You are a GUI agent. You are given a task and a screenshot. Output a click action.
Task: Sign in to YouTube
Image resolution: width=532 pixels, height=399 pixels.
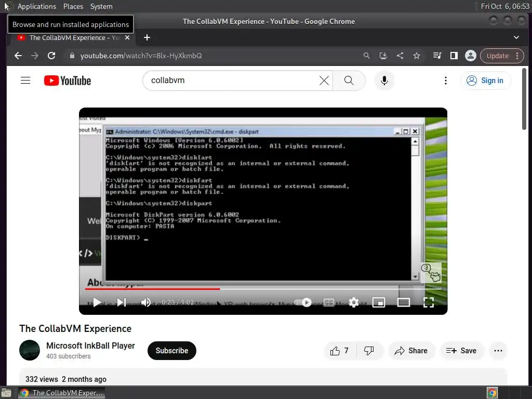coord(486,81)
